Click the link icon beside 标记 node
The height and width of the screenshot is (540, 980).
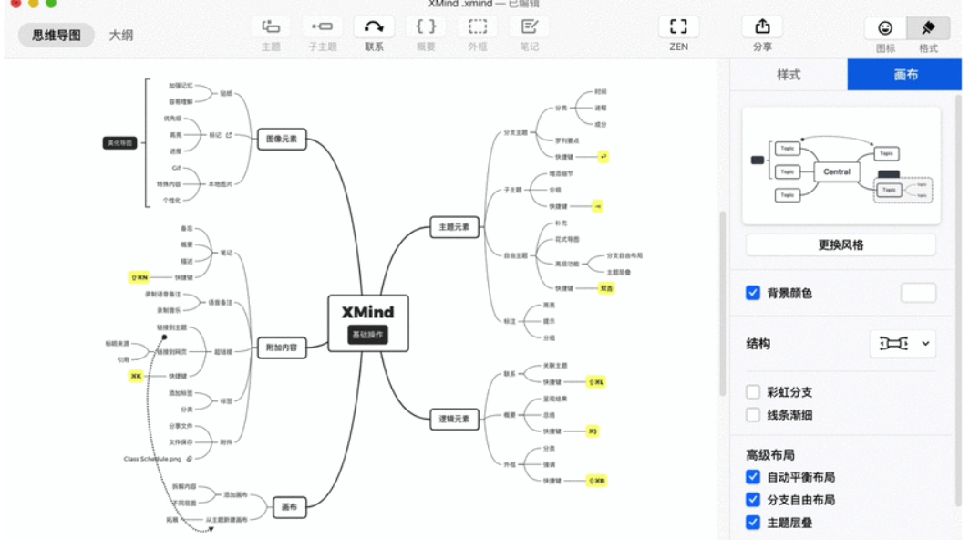(x=229, y=135)
